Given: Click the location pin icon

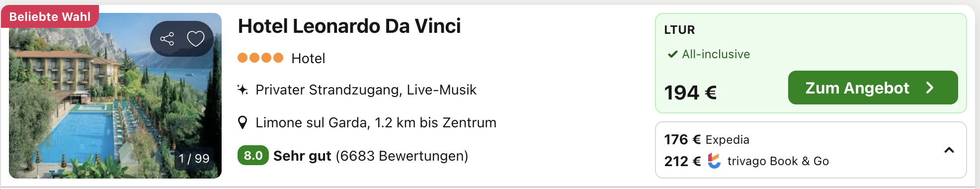Looking at the screenshot, I should click(243, 122).
